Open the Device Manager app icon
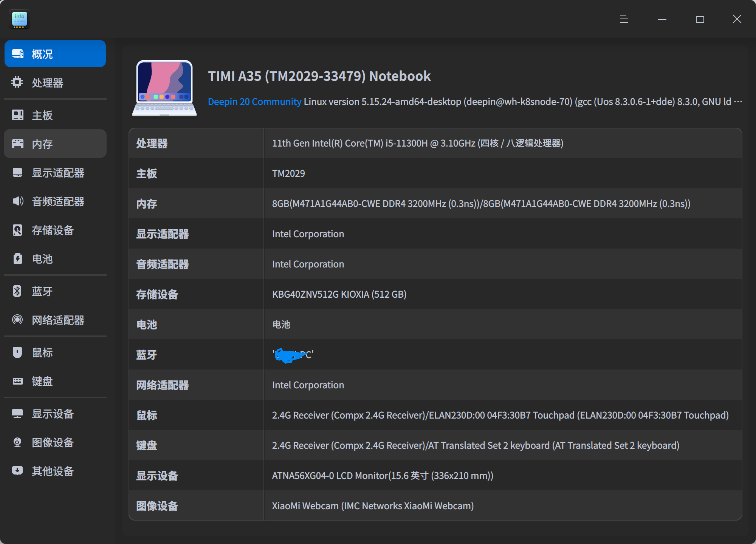The width and height of the screenshot is (756, 544). pyautogui.click(x=19, y=19)
